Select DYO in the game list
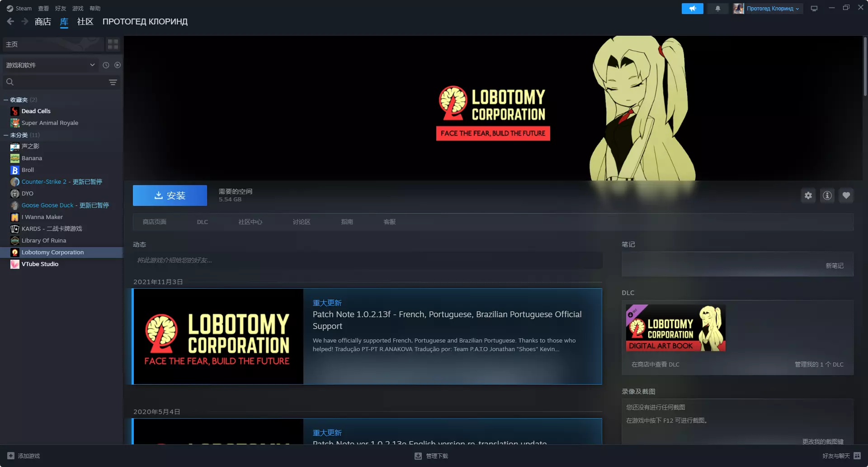 tap(61, 194)
